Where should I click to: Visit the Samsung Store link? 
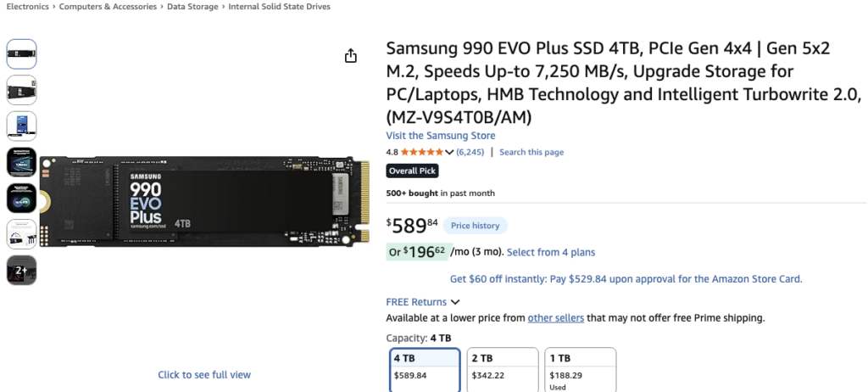click(441, 136)
